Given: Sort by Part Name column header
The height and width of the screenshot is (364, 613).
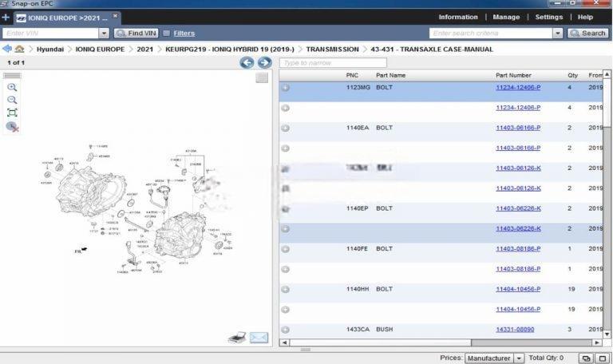Looking at the screenshot, I should [390, 75].
